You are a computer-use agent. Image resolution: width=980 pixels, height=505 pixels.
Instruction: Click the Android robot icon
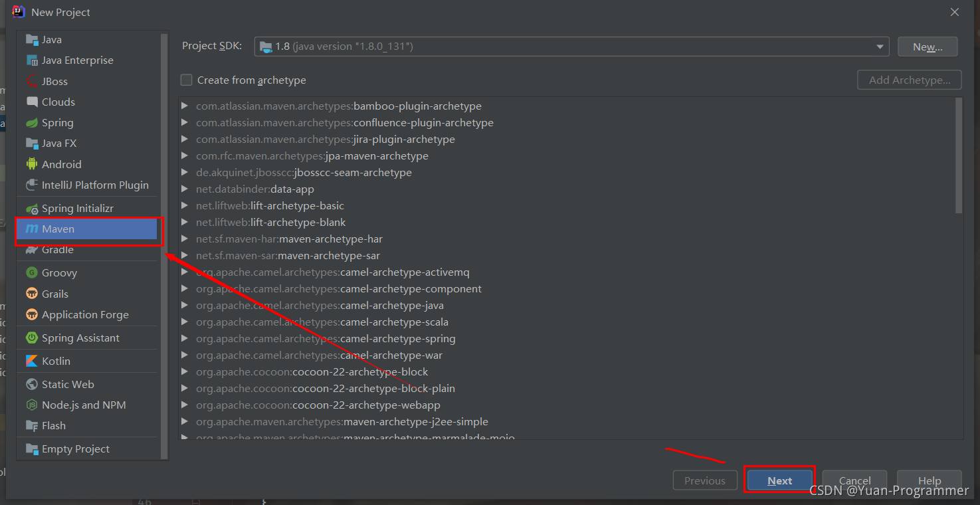click(32, 164)
